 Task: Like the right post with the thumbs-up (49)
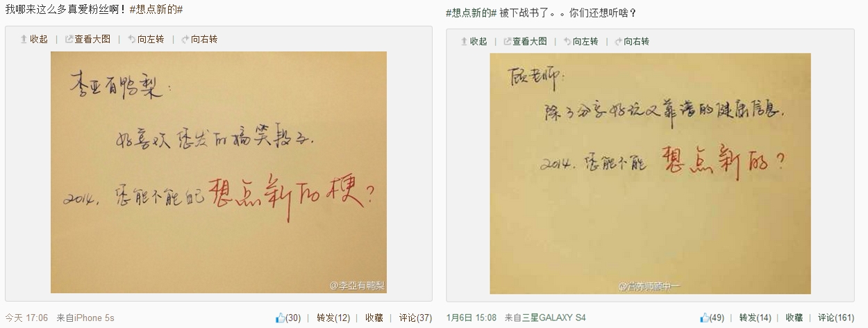tap(712, 318)
